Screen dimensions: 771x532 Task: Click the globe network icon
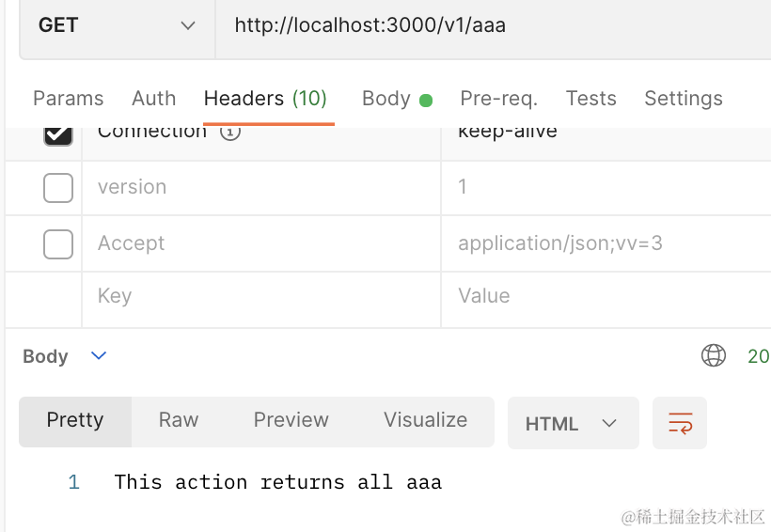[714, 355]
